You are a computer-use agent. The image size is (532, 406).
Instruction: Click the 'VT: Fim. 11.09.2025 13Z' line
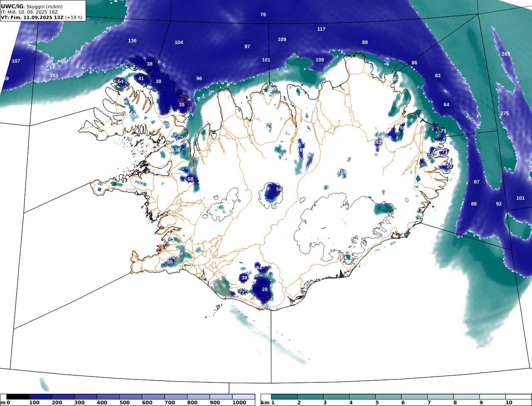pos(32,17)
